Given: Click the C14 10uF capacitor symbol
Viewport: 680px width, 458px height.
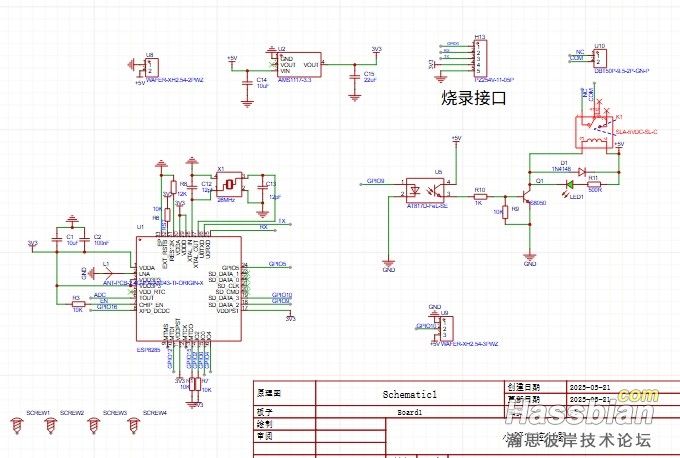Looking at the screenshot, I should (x=247, y=82).
